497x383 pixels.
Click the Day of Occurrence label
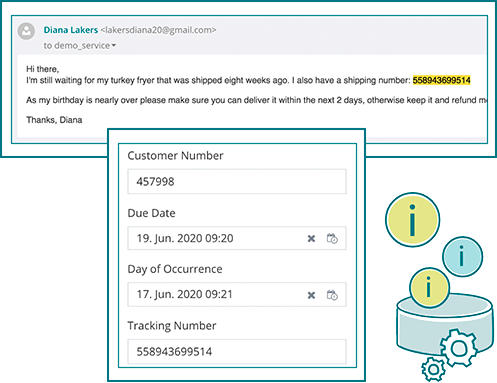click(x=175, y=269)
